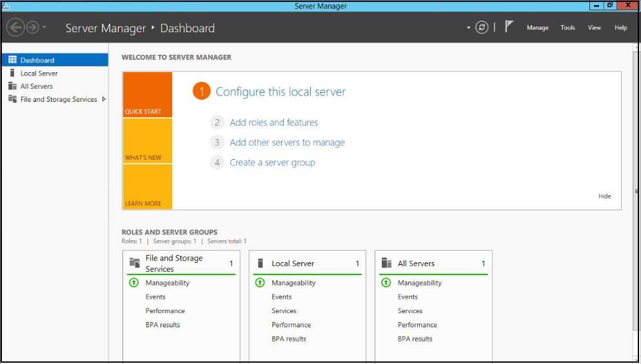Click the All Servers sidebar icon
This screenshot has width=641, height=364.
(x=13, y=86)
